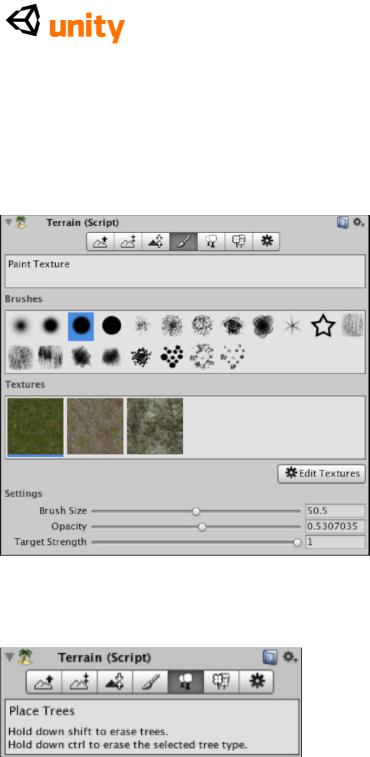Select Place Trees tool in Paint Texture panel

(x=211, y=242)
